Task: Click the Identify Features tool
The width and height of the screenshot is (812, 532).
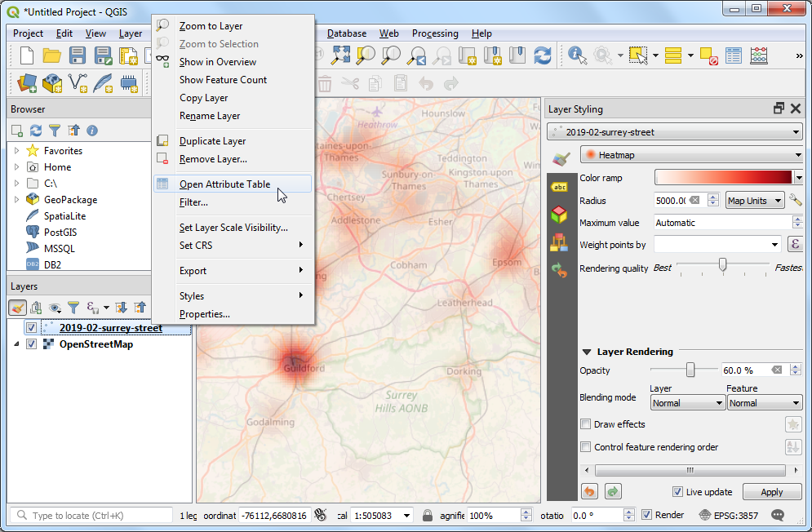Action: [x=578, y=55]
